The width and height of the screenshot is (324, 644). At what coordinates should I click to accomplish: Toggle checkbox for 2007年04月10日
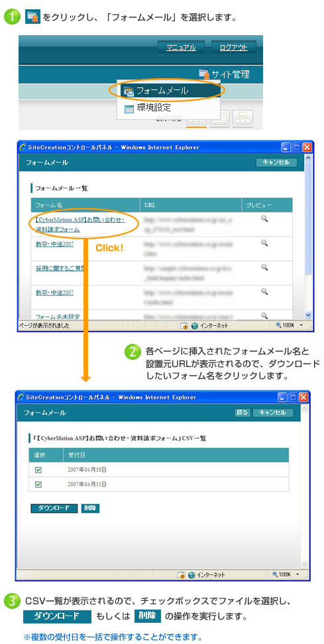[x=38, y=470]
